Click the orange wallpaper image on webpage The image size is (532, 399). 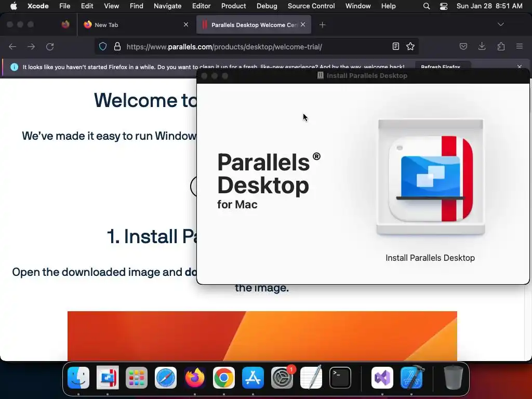[x=262, y=336]
